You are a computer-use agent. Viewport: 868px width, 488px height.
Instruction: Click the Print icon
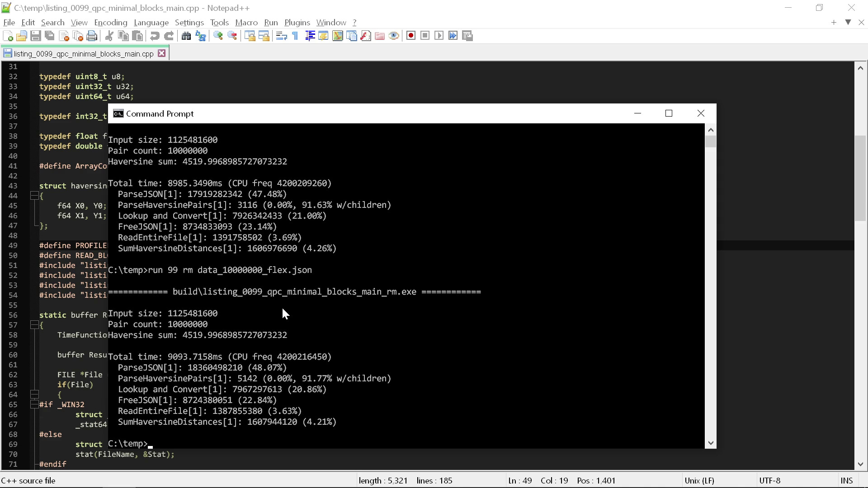[x=92, y=36]
